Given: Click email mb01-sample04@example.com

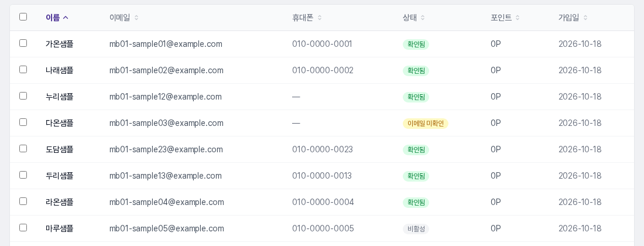Looking at the screenshot, I should pyautogui.click(x=167, y=201).
